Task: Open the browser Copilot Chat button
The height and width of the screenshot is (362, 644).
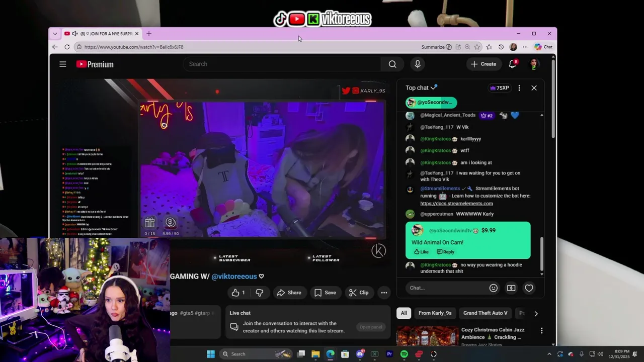Action: pyautogui.click(x=543, y=47)
